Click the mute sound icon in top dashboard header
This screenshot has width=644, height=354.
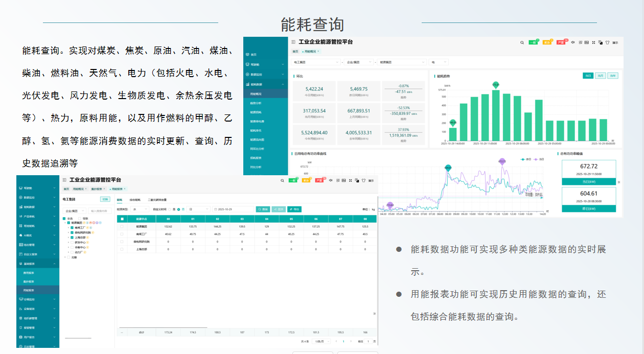(573, 42)
